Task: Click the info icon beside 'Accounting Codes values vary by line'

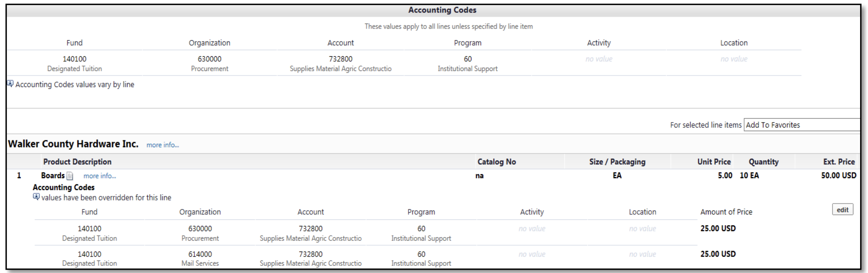Action: point(10,84)
